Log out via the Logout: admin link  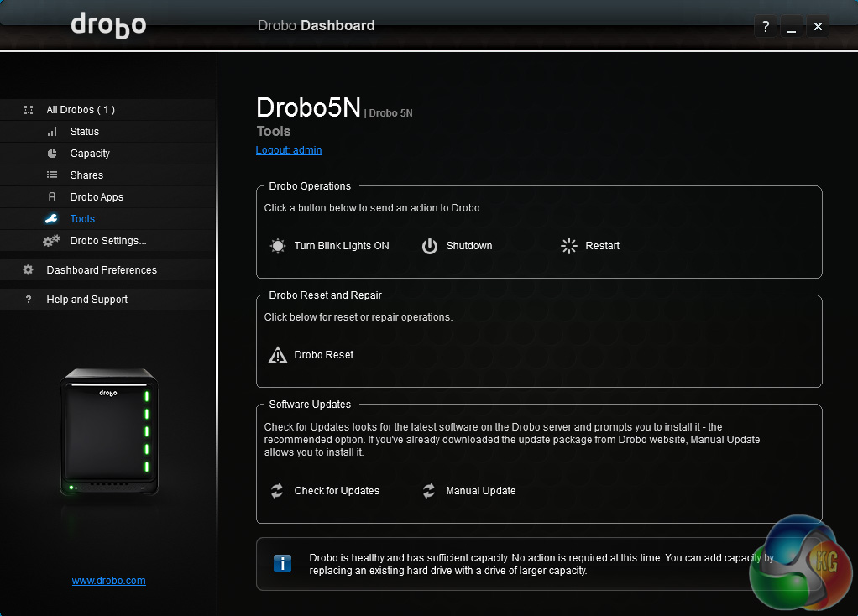(x=289, y=150)
